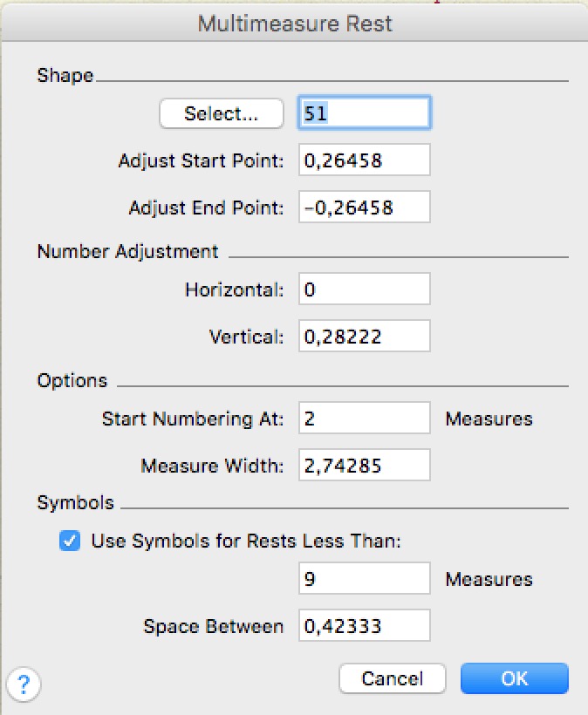The image size is (588, 715).
Task: Click the Horizontal number adjustment field
Action: (364, 289)
